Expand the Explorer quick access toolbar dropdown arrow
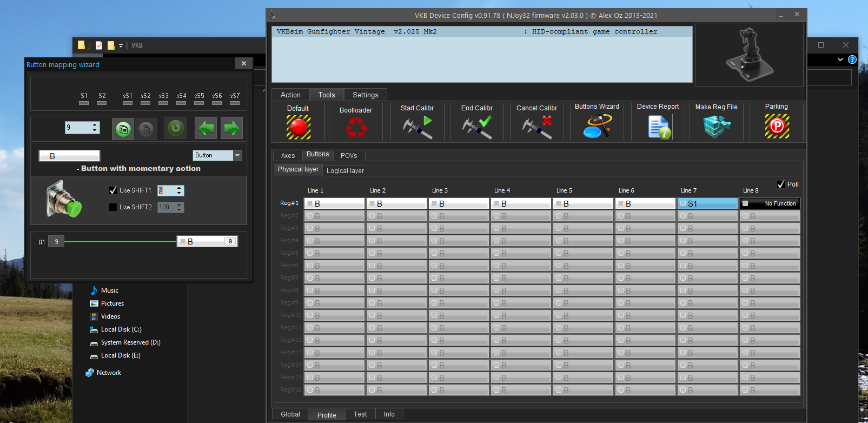 pyautogui.click(x=121, y=46)
